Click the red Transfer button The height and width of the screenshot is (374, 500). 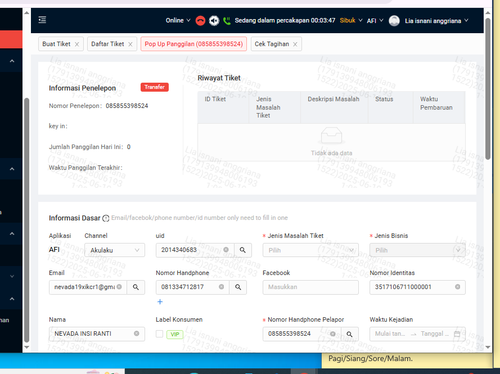(x=154, y=87)
